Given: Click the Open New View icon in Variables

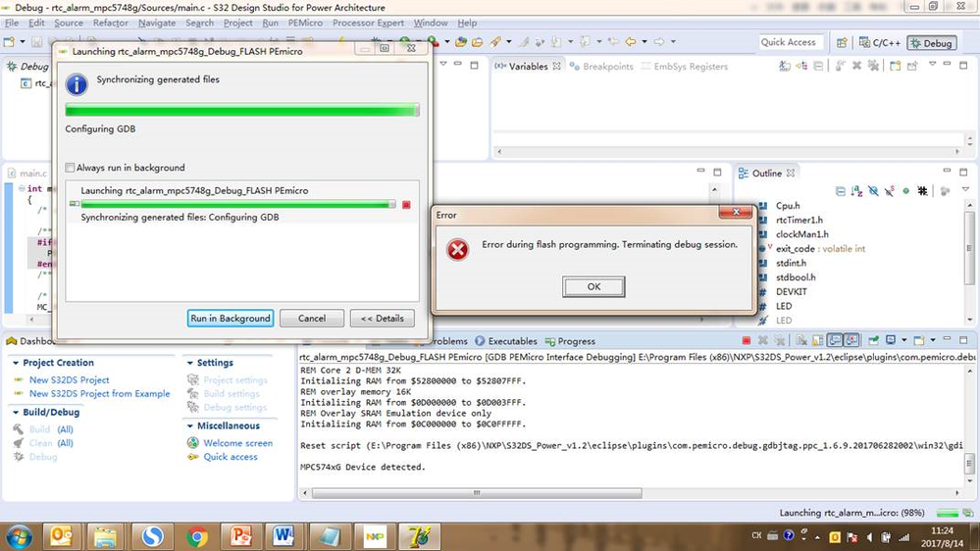Looking at the screenshot, I should [x=896, y=66].
